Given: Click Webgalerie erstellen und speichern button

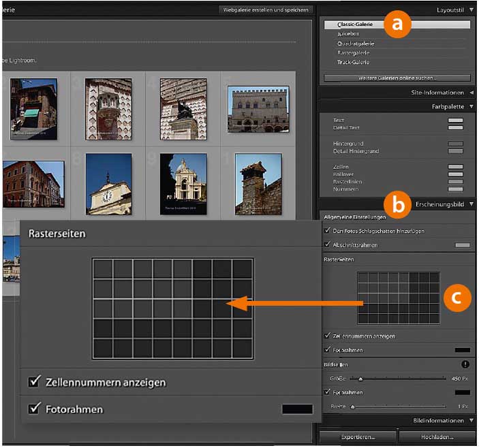Looking at the screenshot, I should pos(266,10).
